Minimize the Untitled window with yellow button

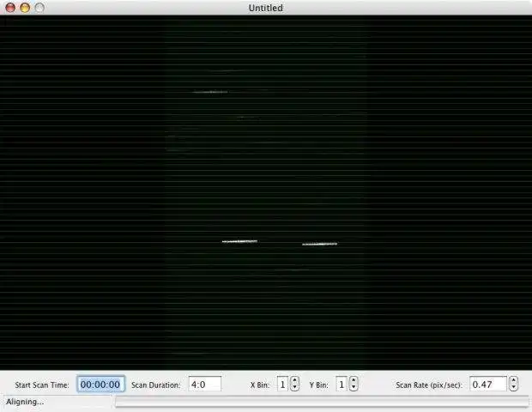click(25, 8)
